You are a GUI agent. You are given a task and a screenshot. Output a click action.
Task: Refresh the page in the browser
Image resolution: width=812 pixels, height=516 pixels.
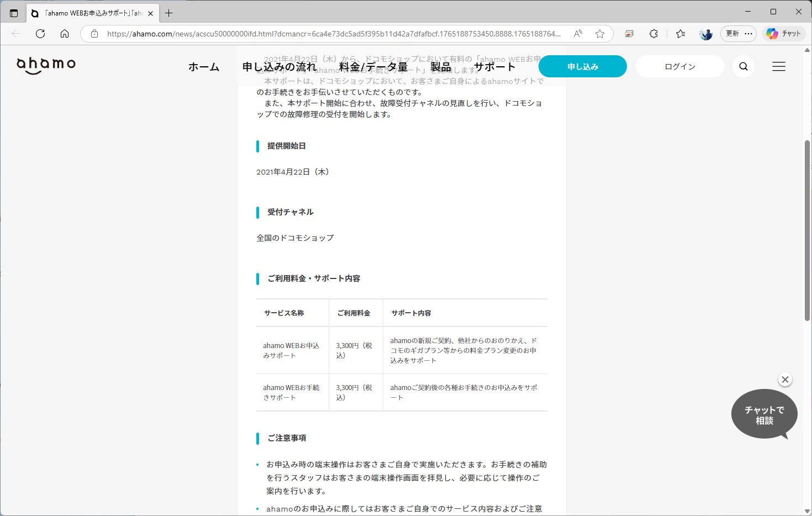tap(40, 34)
